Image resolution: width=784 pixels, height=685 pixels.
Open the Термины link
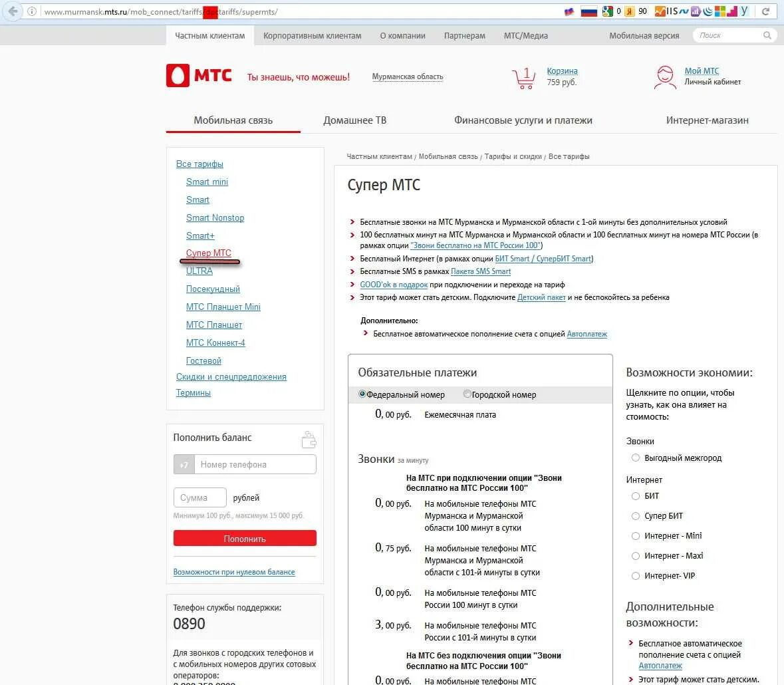(193, 393)
